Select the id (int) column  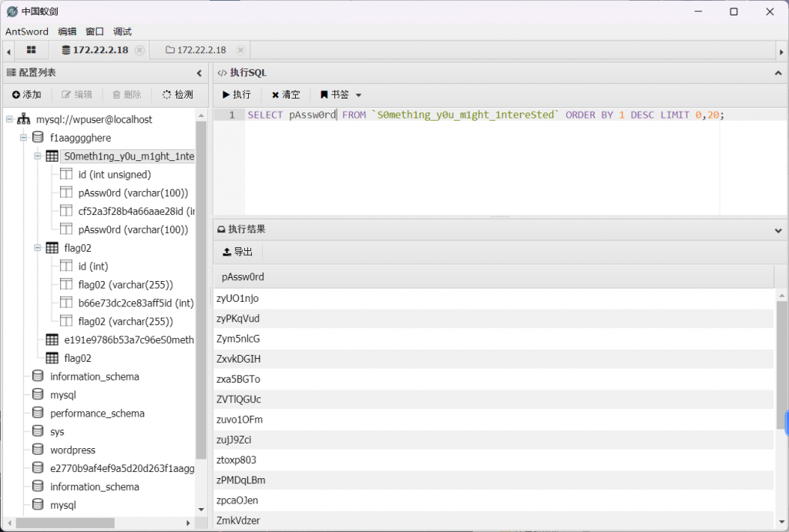93,266
